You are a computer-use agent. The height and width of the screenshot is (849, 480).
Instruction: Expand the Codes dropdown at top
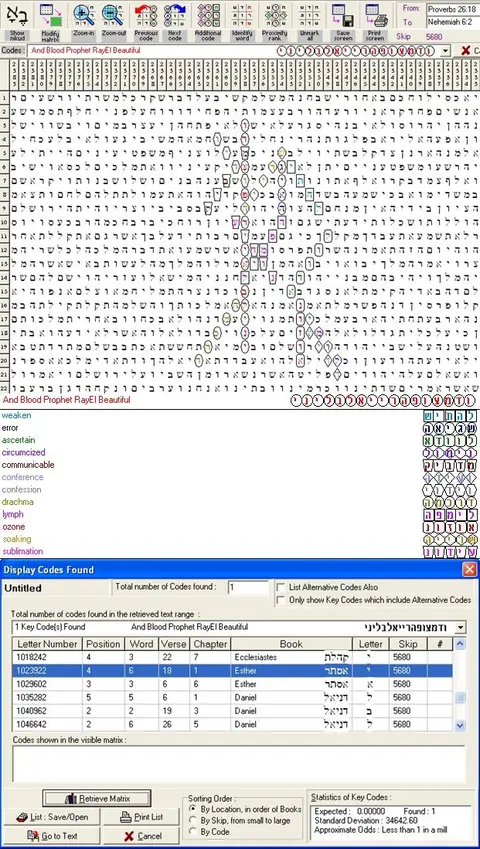[x=445, y=50]
